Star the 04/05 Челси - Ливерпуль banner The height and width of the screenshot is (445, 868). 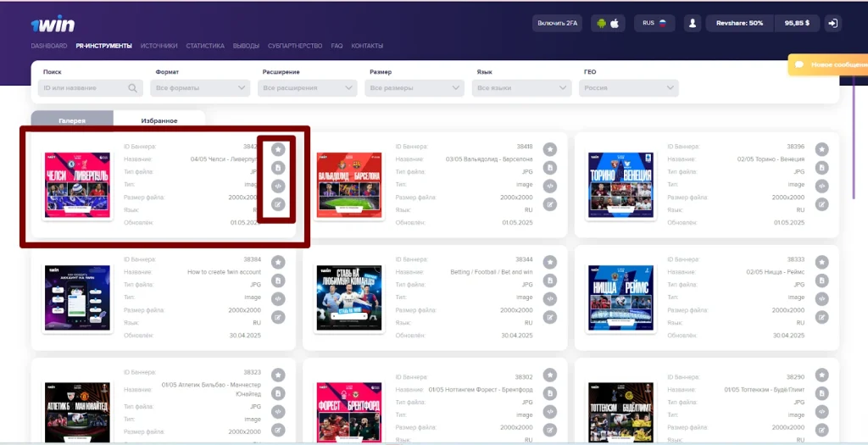278,149
